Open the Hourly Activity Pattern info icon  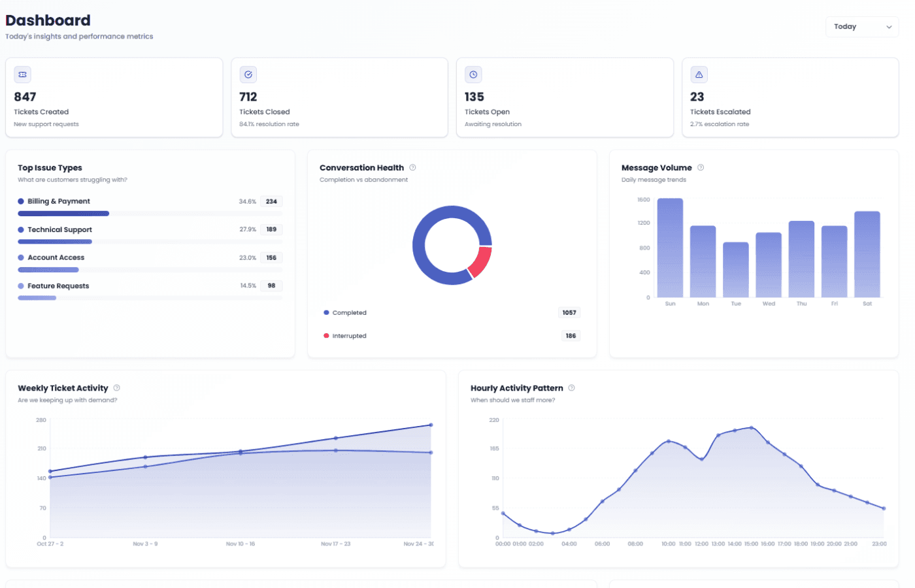(x=571, y=387)
